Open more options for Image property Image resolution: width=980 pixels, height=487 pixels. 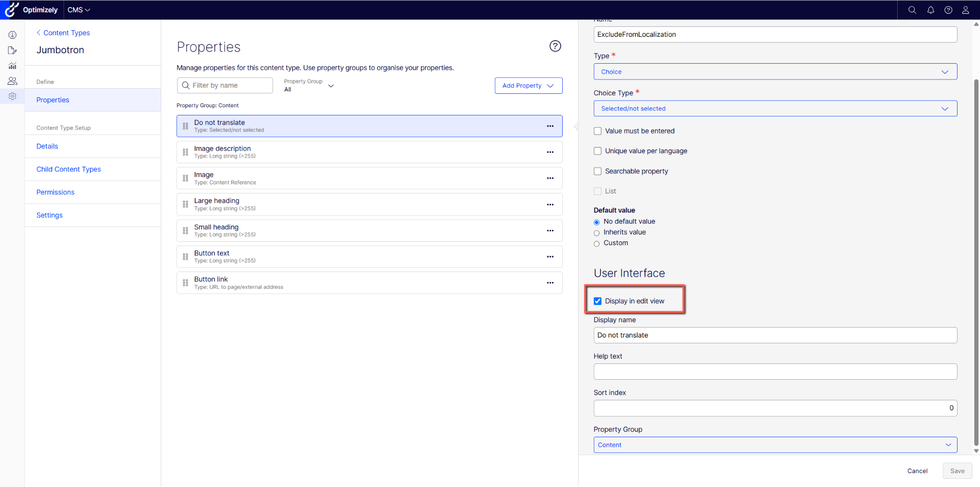click(550, 178)
